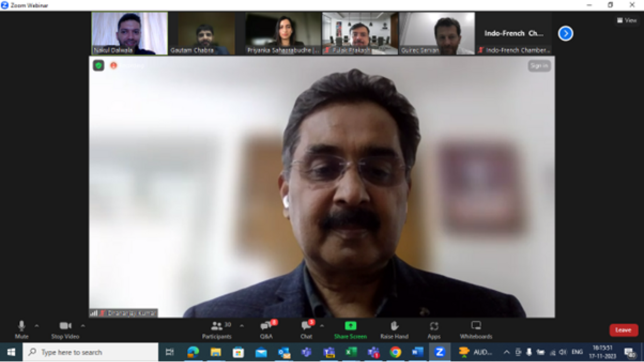Open the View menu

[x=627, y=20]
